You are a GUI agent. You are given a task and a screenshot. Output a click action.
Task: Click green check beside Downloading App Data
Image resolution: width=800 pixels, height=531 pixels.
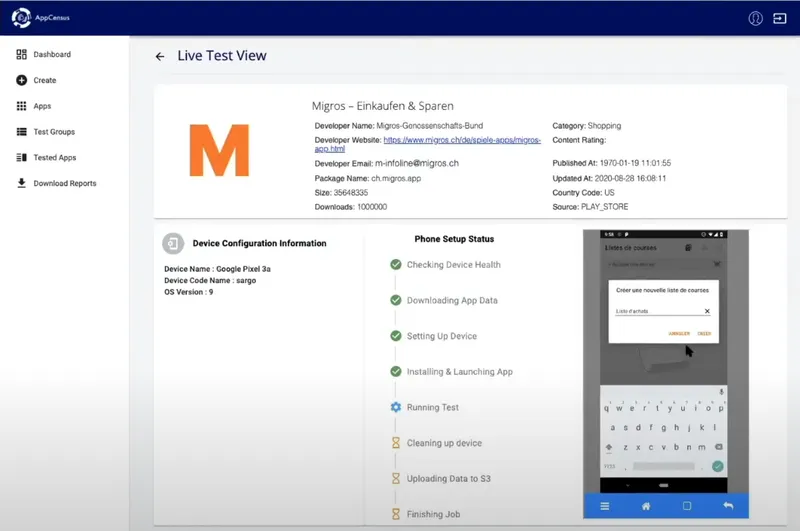[x=395, y=300]
